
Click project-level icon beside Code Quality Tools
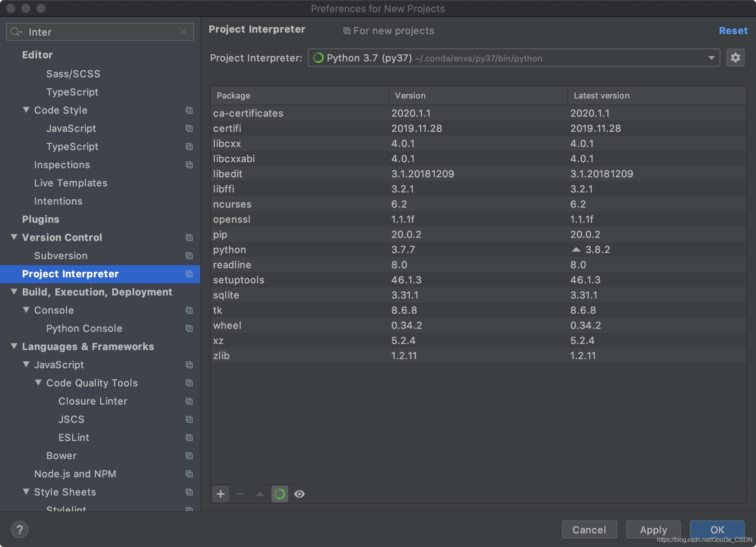point(189,383)
